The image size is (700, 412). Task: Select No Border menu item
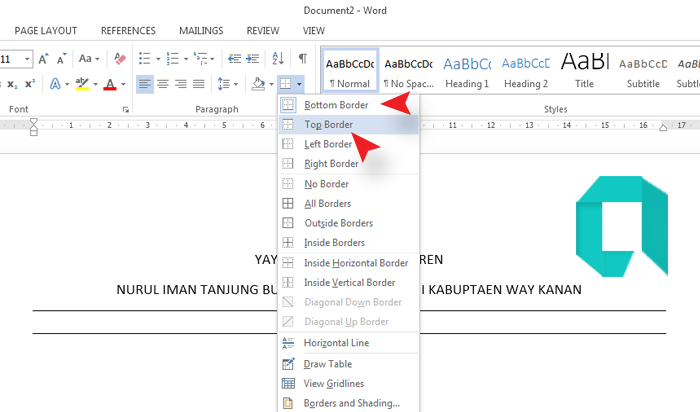[348, 184]
